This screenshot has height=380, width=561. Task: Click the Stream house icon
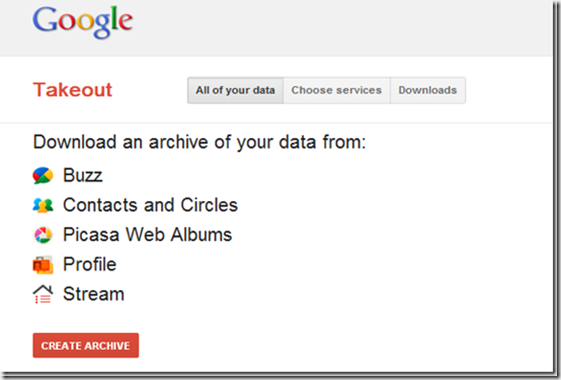(x=43, y=294)
